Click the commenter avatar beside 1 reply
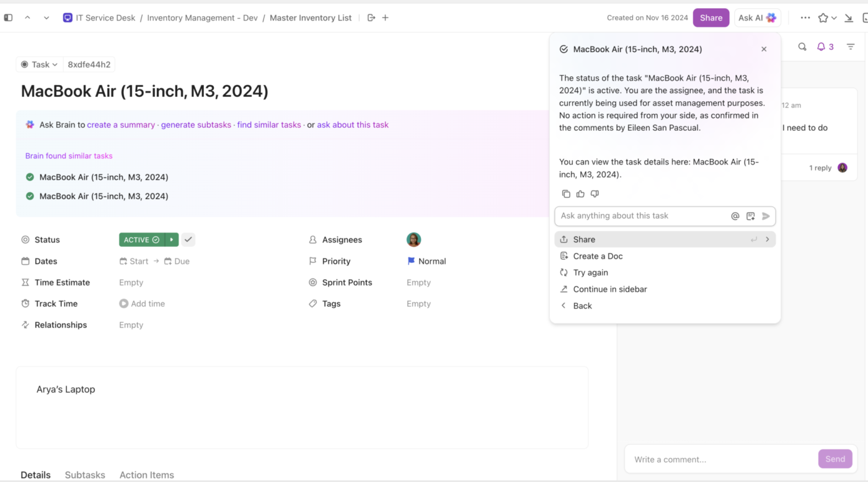The height and width of the screenshot is (482, 868). tap(842, 167)
